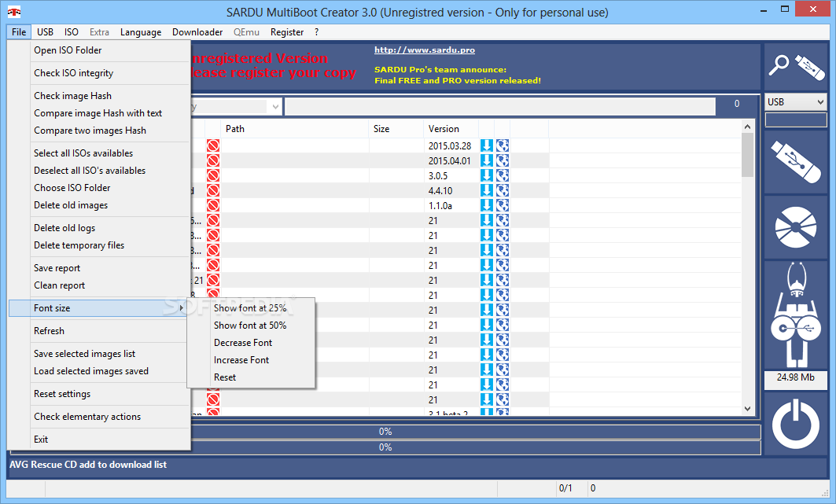Click the Version column header

coord(451,129)
